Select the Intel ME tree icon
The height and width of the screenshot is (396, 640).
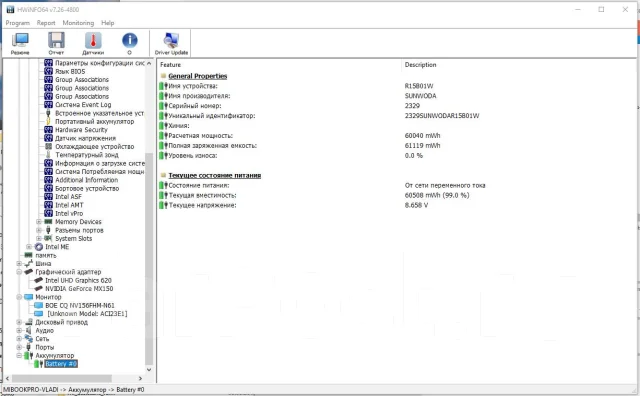[39, 247]
